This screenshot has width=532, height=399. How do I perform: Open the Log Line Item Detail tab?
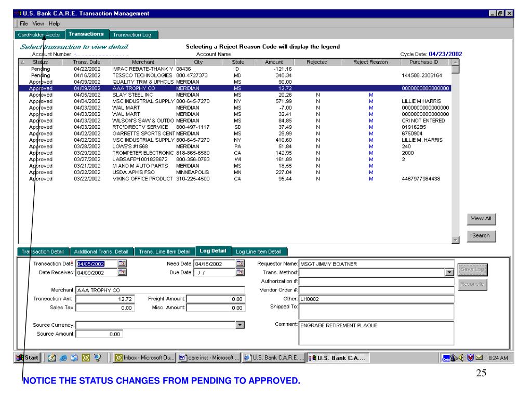(x=259, y=252)
